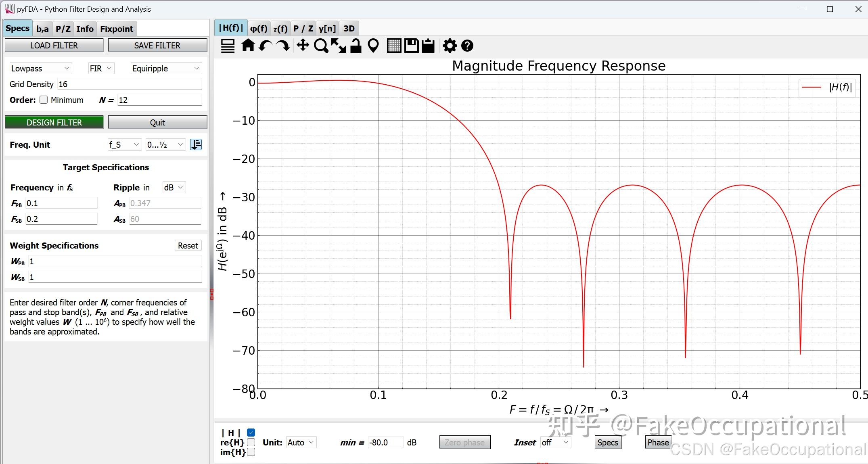This screenshot has width=868, height=464.
Task: Click the help question mark icon
Action: click(x=467, y=46)
